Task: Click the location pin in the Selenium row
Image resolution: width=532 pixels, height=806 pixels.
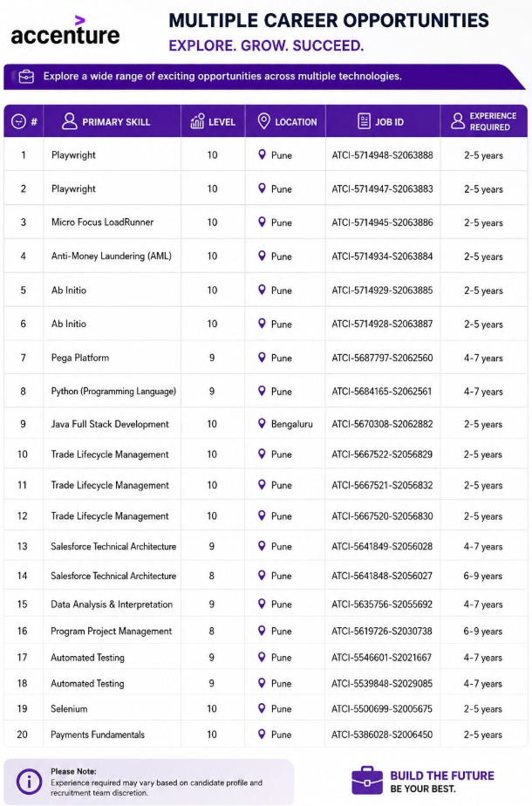Action: pos(262,708)
